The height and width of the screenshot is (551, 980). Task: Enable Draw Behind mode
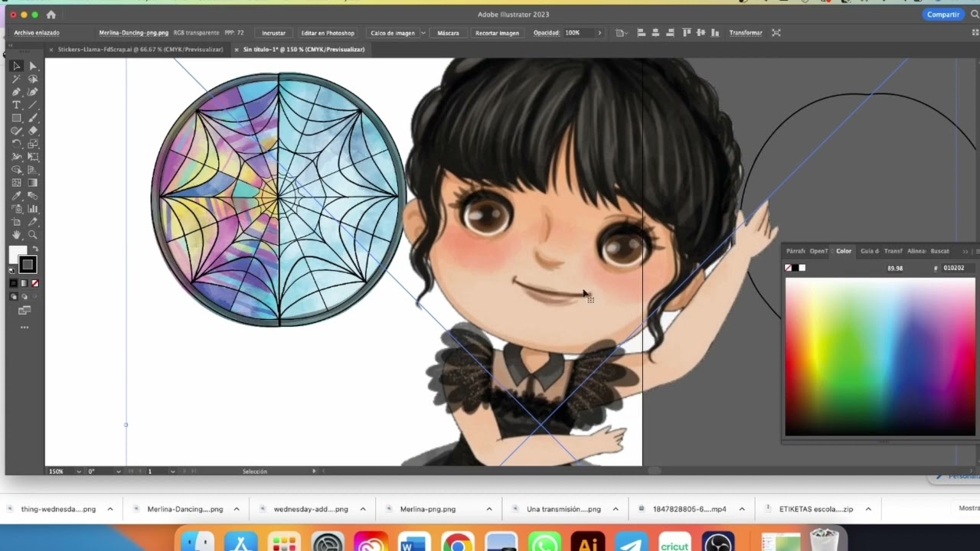24,297
